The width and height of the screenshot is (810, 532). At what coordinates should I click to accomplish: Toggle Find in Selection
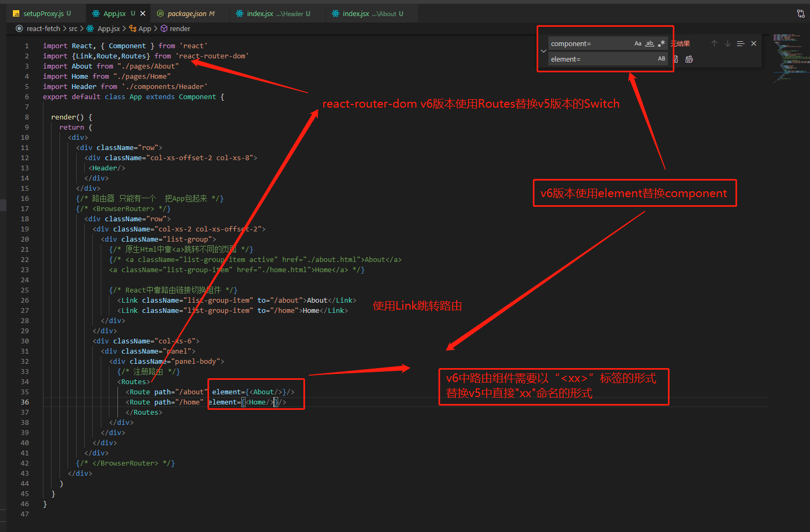[x=740, y=43]
